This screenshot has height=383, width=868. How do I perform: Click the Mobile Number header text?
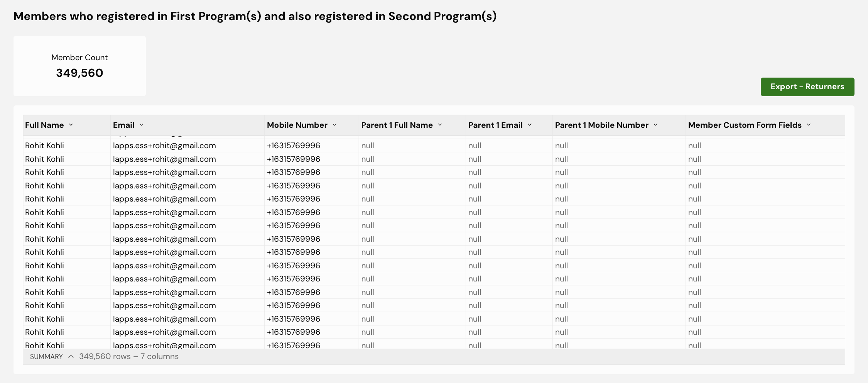[297, 125]
